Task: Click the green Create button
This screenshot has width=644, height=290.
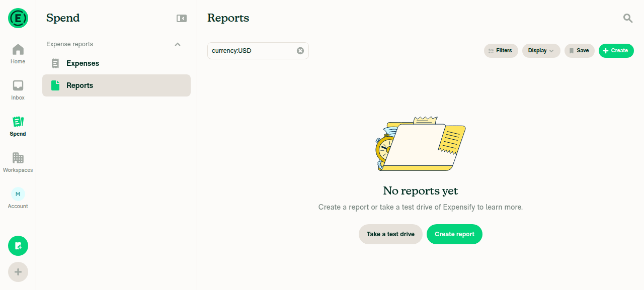Action: (616, 51)
